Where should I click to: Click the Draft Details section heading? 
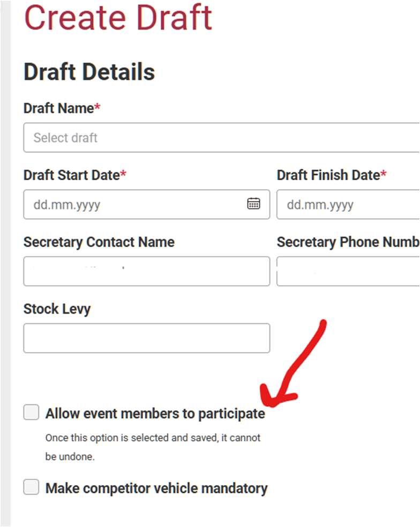[x=89, y=72]
